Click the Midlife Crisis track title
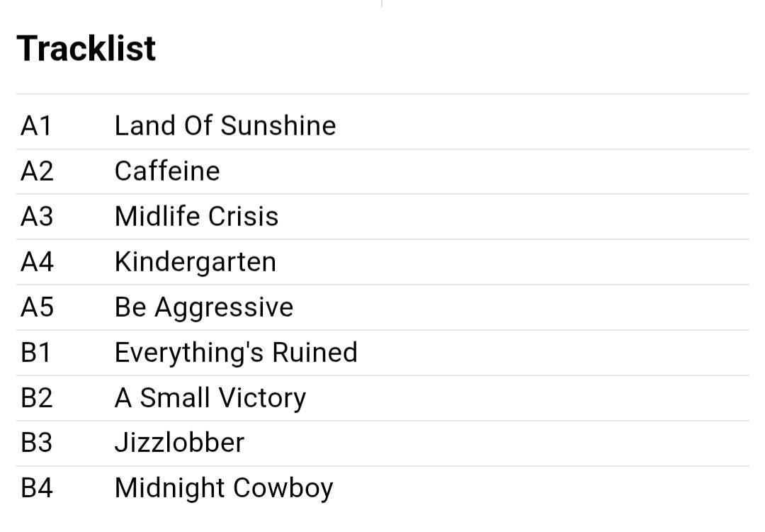 [196, 216]
